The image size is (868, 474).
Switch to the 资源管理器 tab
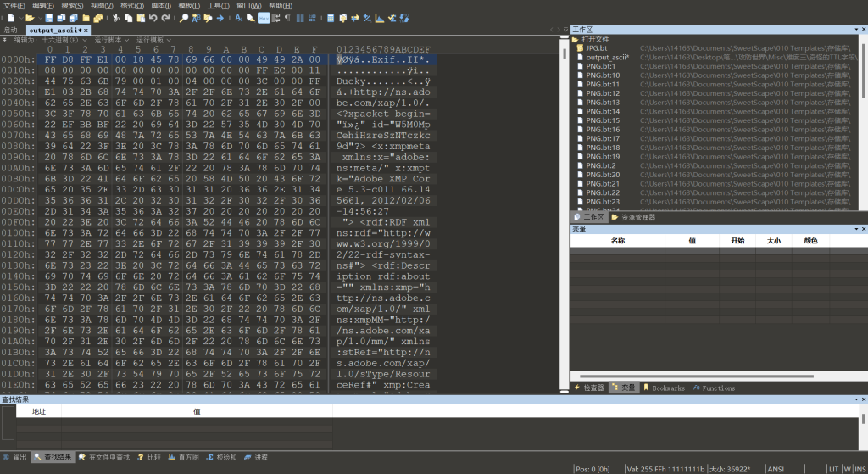pyautogui.click(x=637, y=217)
